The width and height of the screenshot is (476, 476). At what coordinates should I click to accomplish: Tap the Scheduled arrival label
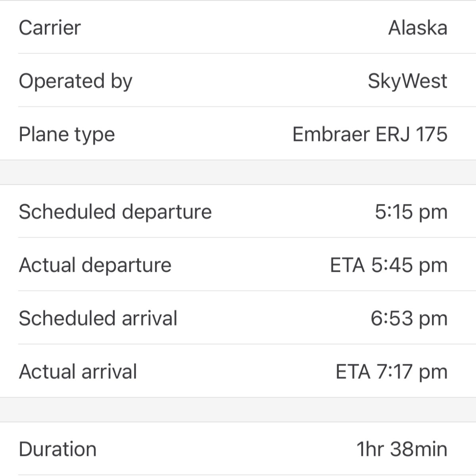click(x=98, y=318)
